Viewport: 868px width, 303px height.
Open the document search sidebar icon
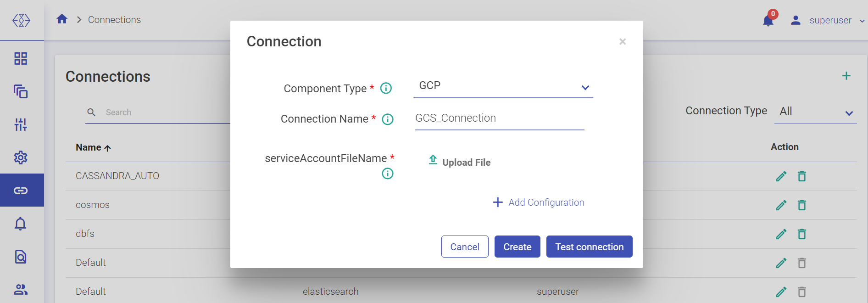[21, 257]
